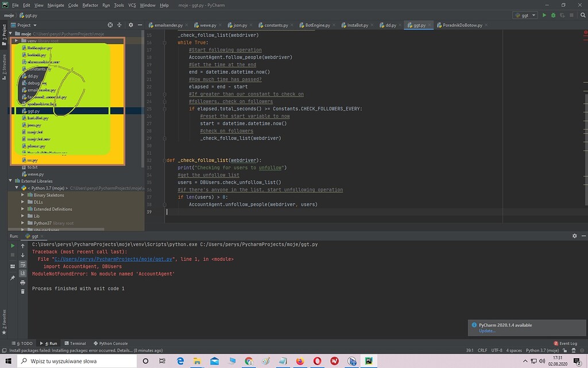Hide the Run tool window
The width and height of the screenshot is (588, 368).
pyautogui.click(x=583, y=236)
